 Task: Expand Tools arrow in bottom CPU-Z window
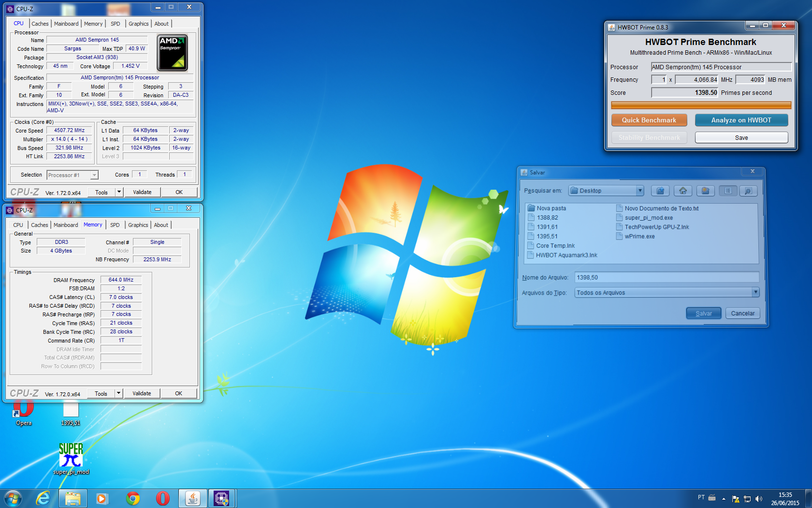(118, 393)
